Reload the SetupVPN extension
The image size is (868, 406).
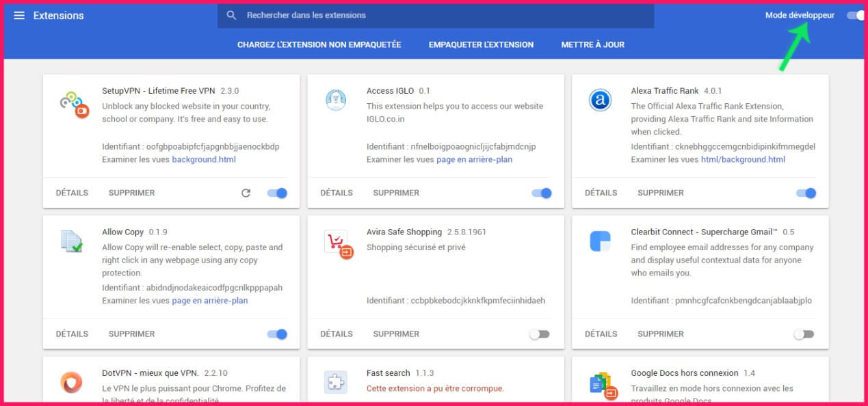246,193
